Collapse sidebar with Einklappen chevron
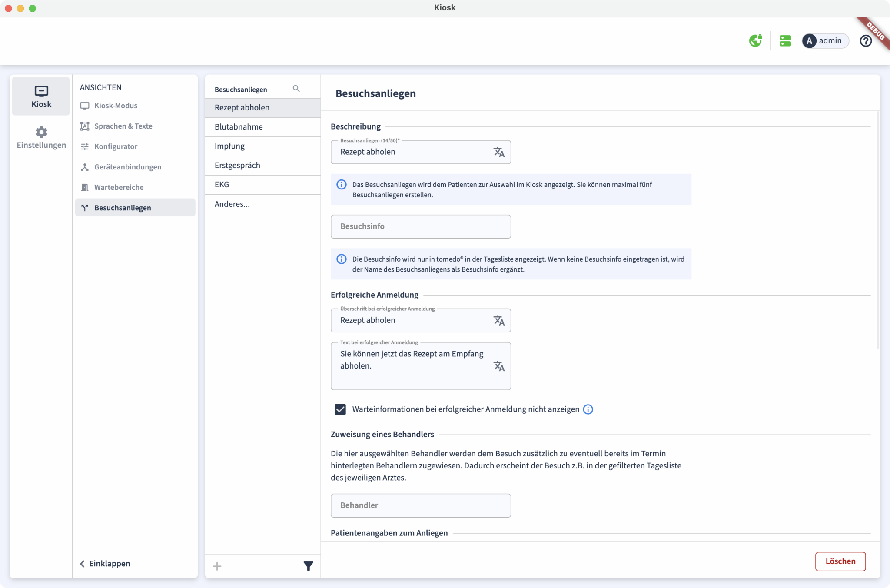890x588 pixels. 82,564
